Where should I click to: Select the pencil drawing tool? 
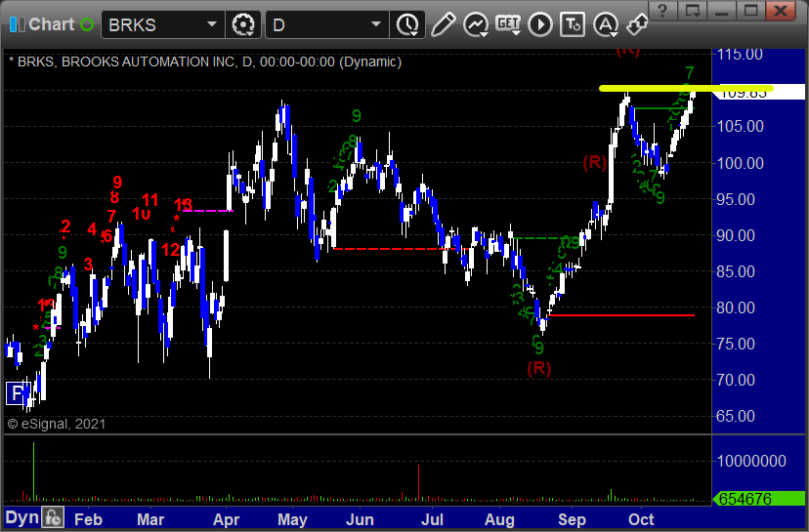pos(444,24)
